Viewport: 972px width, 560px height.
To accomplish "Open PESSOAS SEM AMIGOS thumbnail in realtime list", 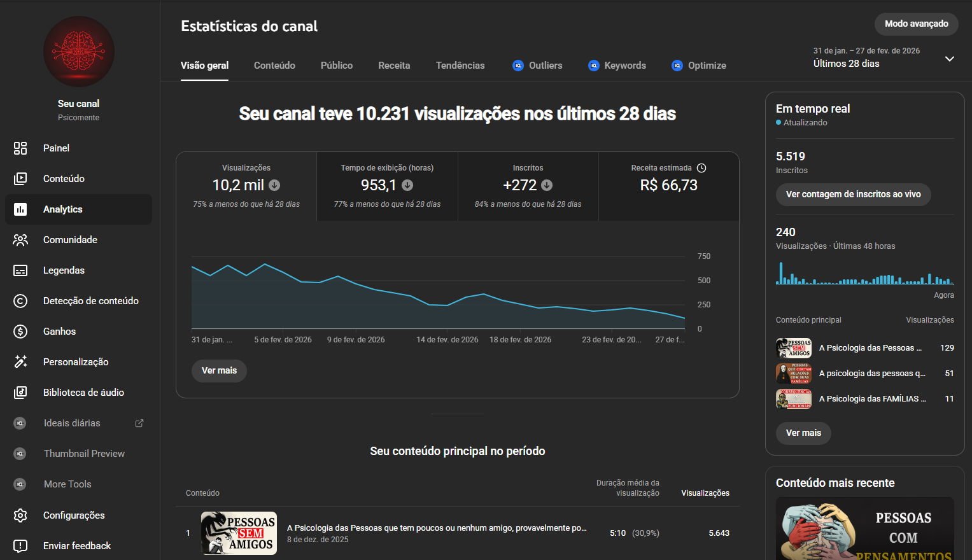I will pyautogui.click(x=794, y=348).
